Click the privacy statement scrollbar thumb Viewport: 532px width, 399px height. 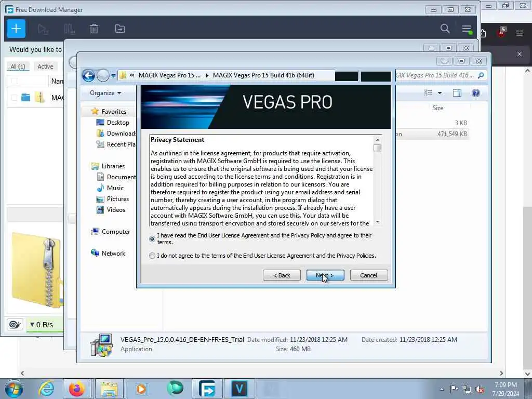click(x=377, y=148)
